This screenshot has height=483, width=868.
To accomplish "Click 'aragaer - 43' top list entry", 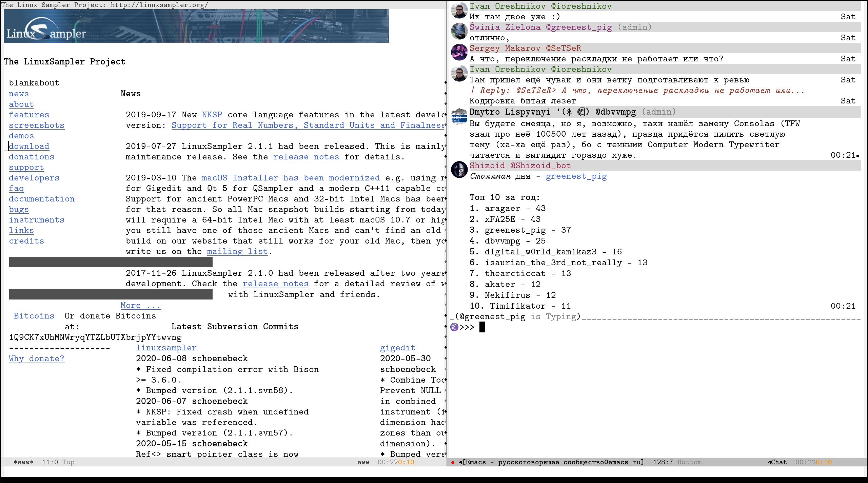I will click(x=515, y=208).
